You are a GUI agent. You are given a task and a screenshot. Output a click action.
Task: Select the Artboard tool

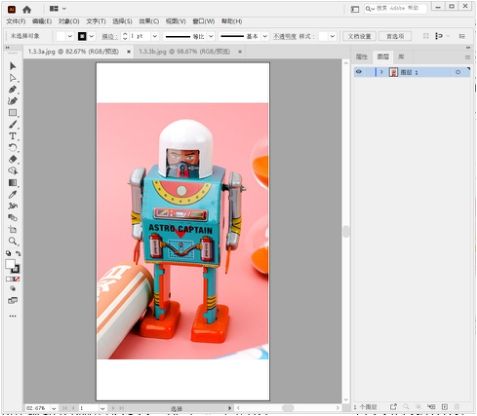coord(13,229)
